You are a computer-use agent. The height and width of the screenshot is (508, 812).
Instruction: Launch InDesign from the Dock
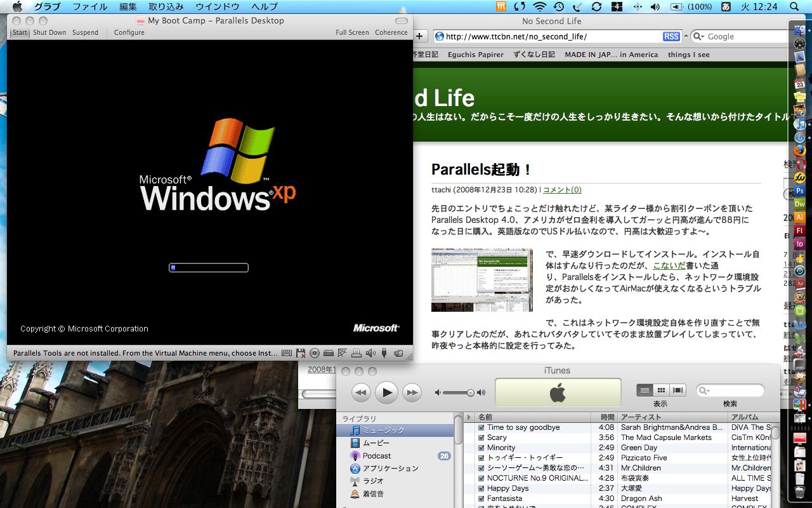[x=799, y=244]
